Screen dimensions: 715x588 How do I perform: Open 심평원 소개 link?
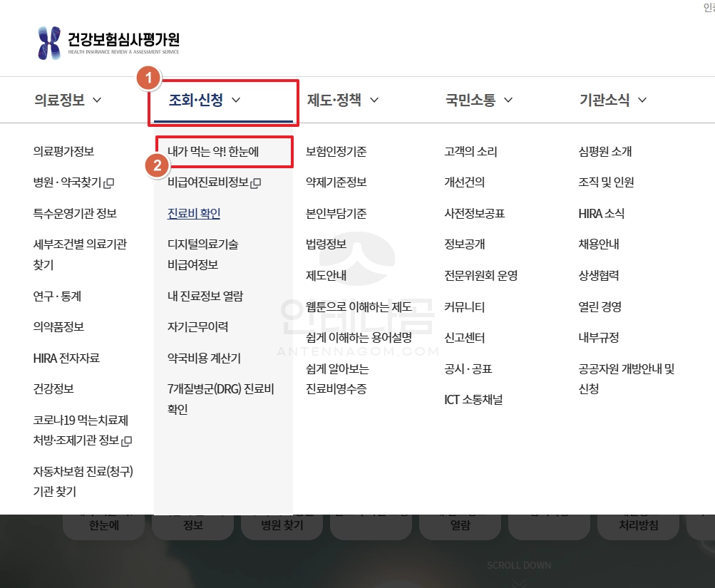(x=605, y=151)
